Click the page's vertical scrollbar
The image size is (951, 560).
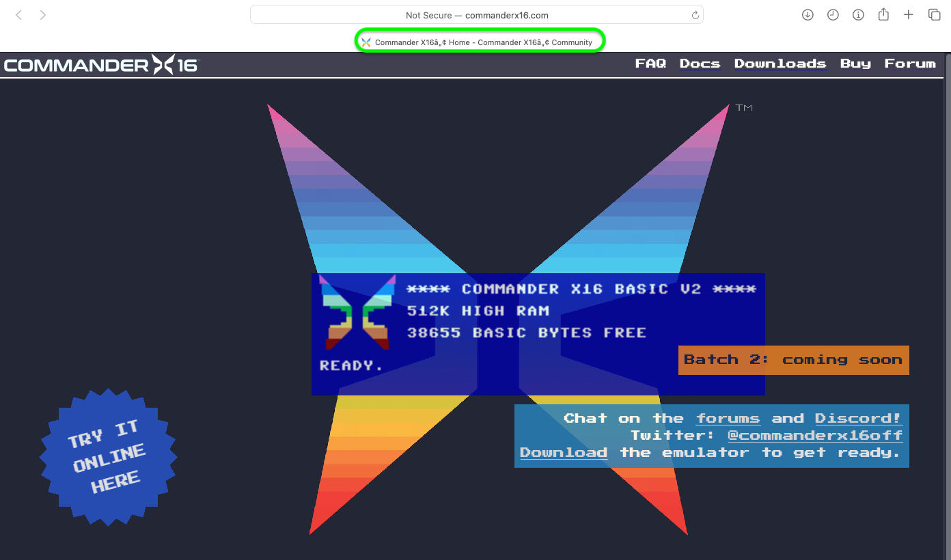pyautogui.click(x=948, y=306)
